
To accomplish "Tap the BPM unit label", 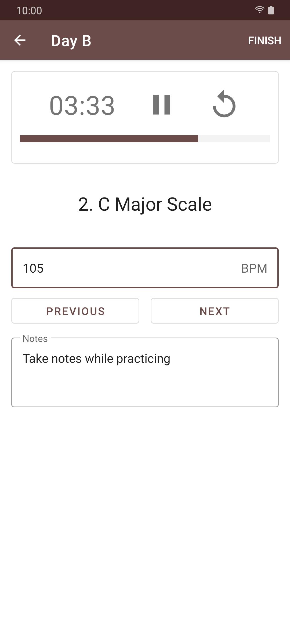I will coord(254,268).
